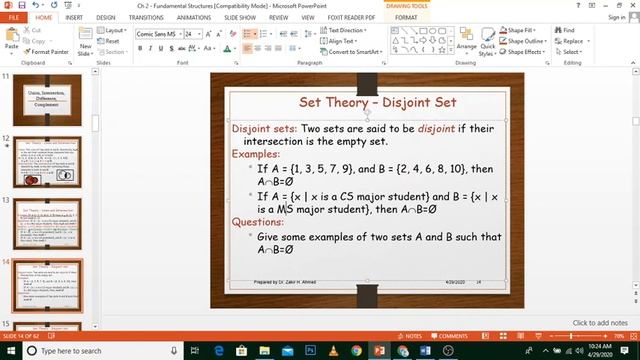Open PowerPoint Help
Viewport: 640px width, 360px height.
tap(578, 5)
